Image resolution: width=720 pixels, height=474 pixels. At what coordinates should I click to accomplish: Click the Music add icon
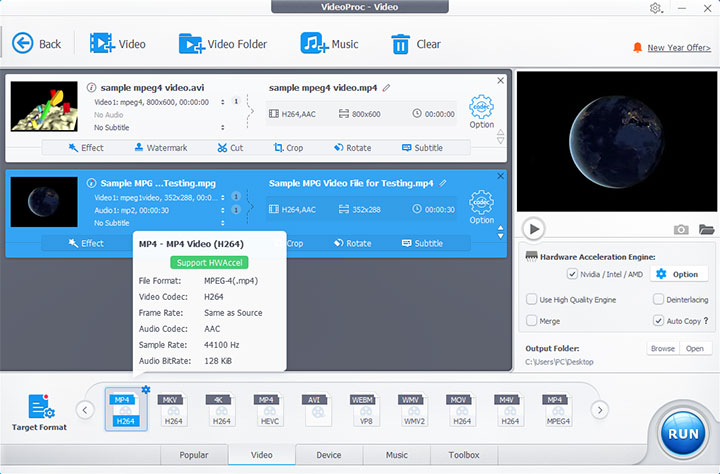pyautogui.click(x=314, y=44)
